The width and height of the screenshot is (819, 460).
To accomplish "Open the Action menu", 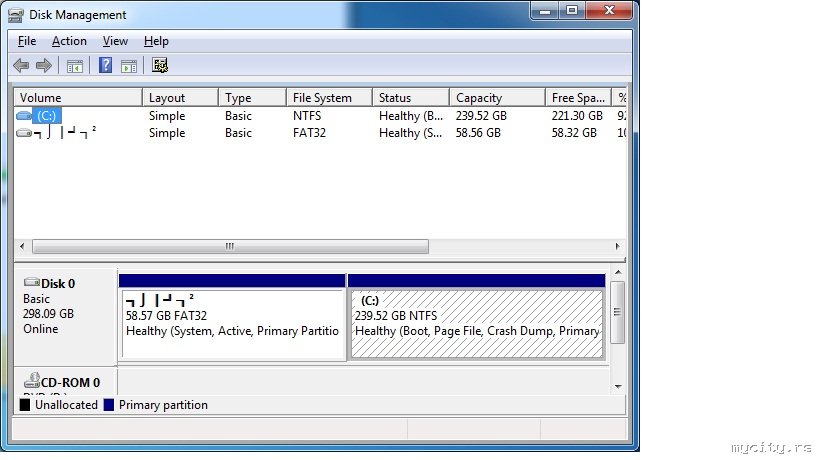I will (x=69, y=41).
